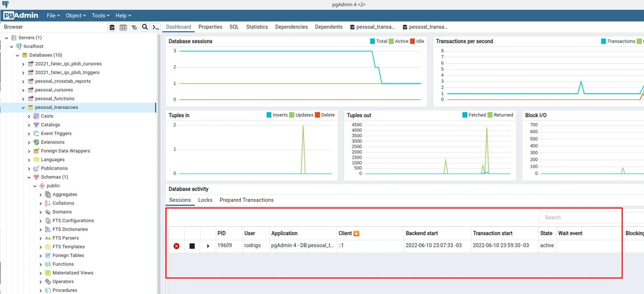Collapse the pessoal_transacoes database node

coord(23,107)
